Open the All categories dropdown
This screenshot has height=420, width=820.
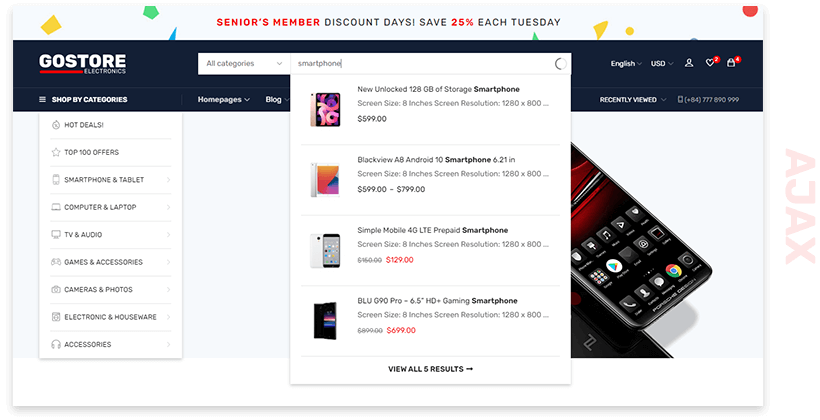click(x=244, y=64)
